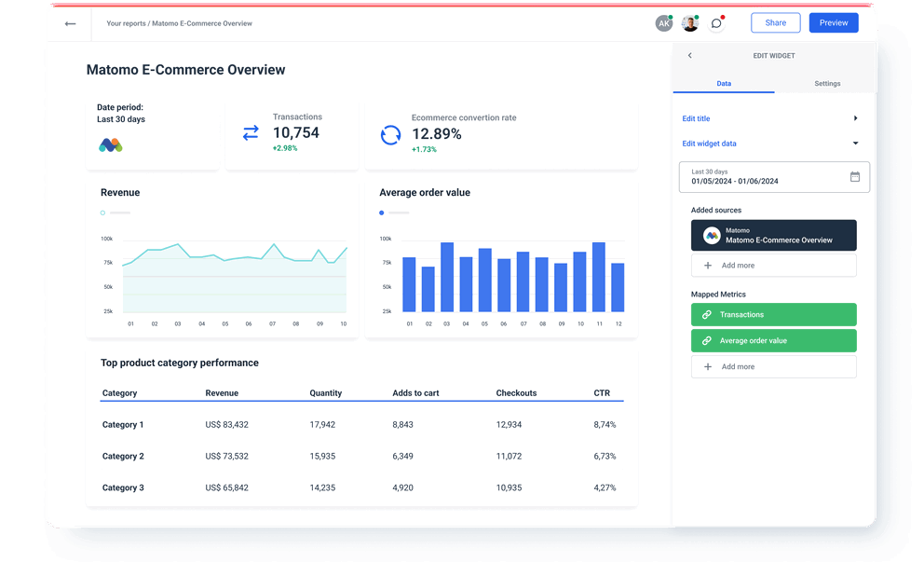Click the back arrow next to Your reports
The image size is (924, 562).
(70, 23)
